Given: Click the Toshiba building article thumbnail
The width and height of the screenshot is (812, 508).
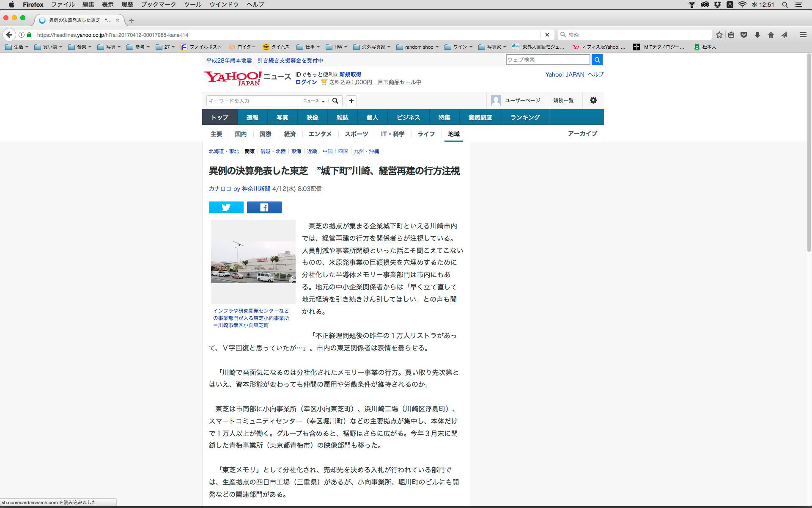Looking at the screenshot, I should (253, 262).
